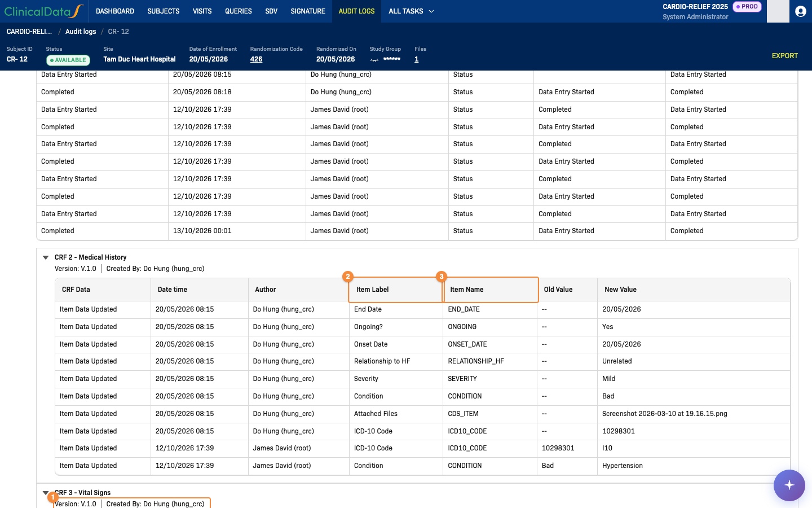Navigate to SDV

click(271, 11)
